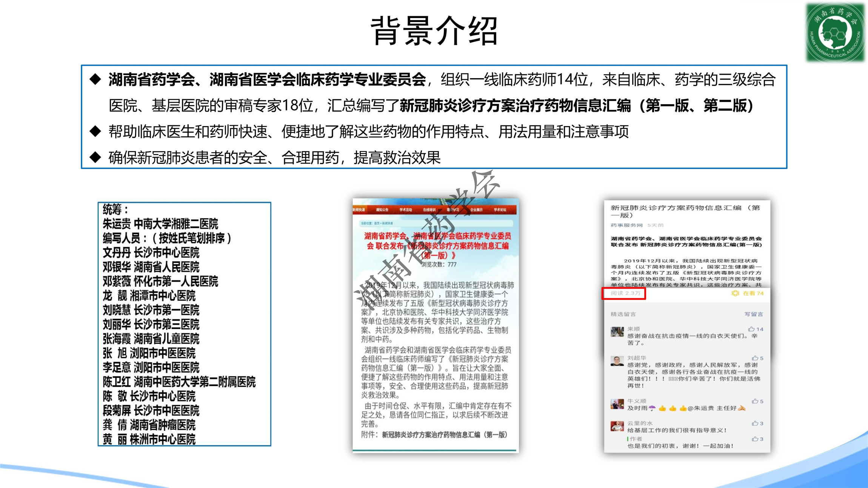The height and width of the screenshot is (488, 868).
Task: Open the 通知公告 nav tab
Action: (382, 210)
